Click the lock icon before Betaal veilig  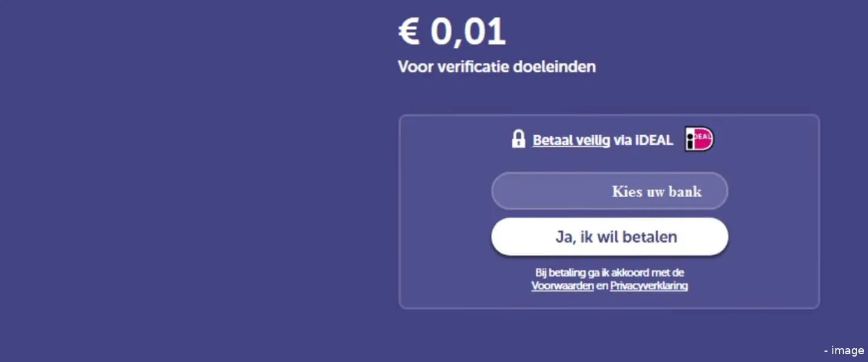coord(519,139)
